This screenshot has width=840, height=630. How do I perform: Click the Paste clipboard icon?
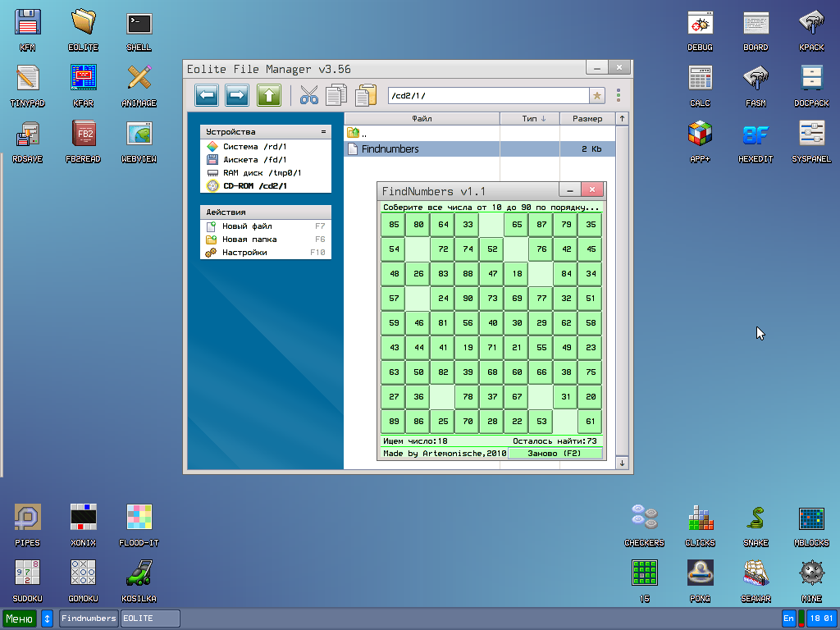pos(365,95)
